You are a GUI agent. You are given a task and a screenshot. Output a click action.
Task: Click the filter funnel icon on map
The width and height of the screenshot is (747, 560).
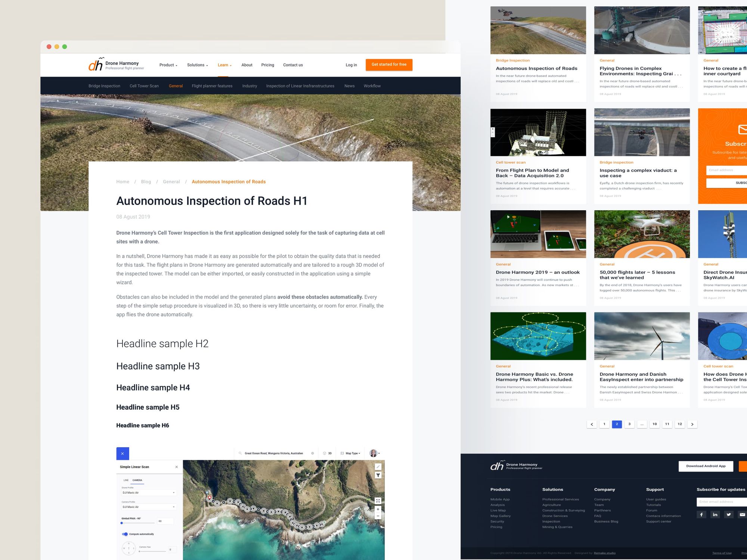click(378, 475)
